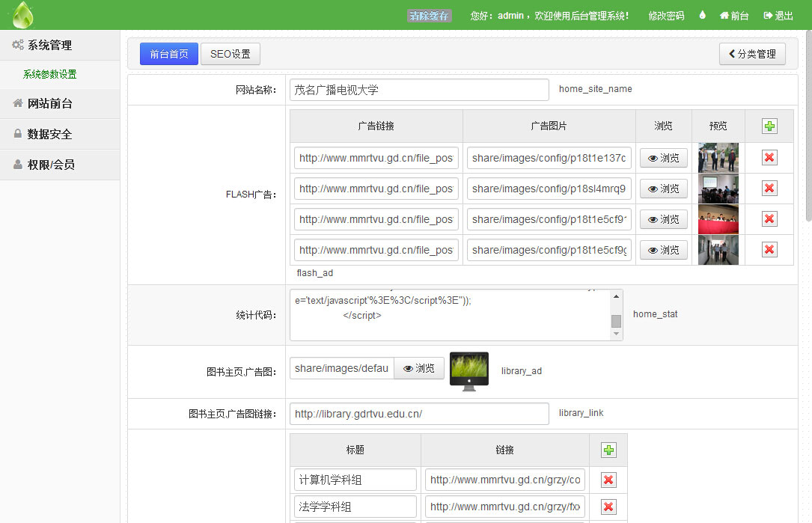The width and height of the screenshot is (812, 523).
Task: Switch to SEO设置 tab
Action: pos(230,54)
